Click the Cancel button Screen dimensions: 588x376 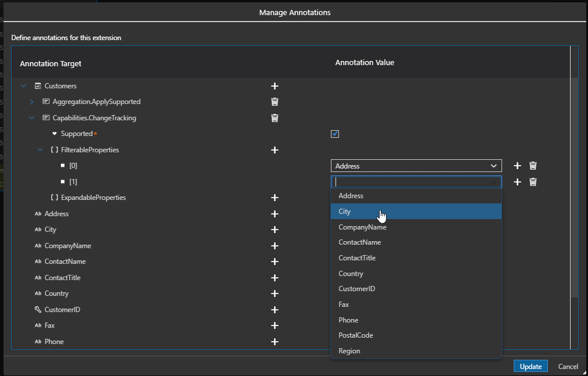click(568, 366)
